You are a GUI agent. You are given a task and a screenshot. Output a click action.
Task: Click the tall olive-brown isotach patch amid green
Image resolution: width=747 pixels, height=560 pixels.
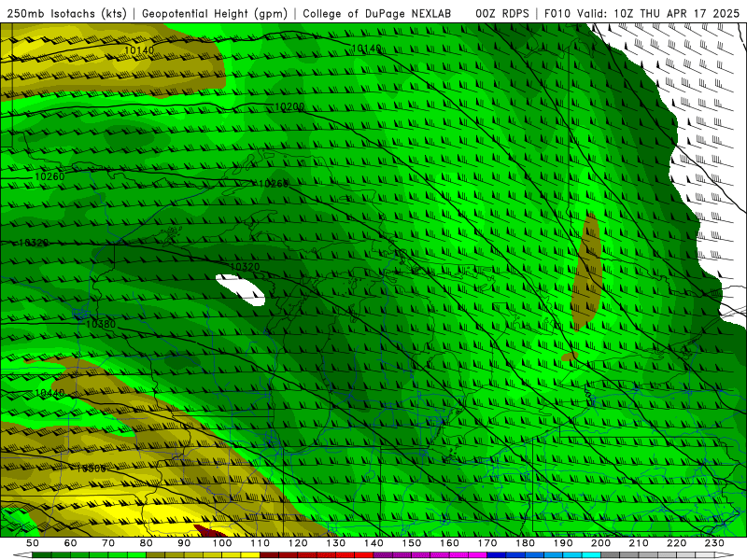[586, 272]
